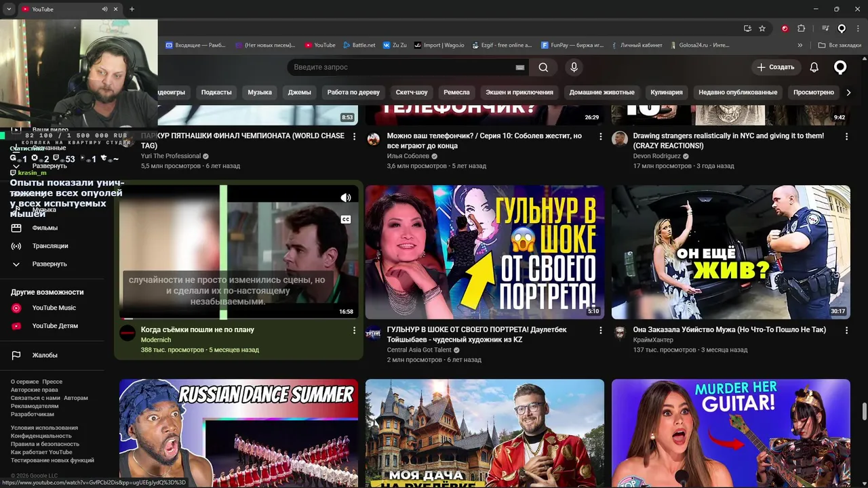The image size is (868, 488).
Task: Select the Недавно опубликованные chip
Action: [738, 92]
